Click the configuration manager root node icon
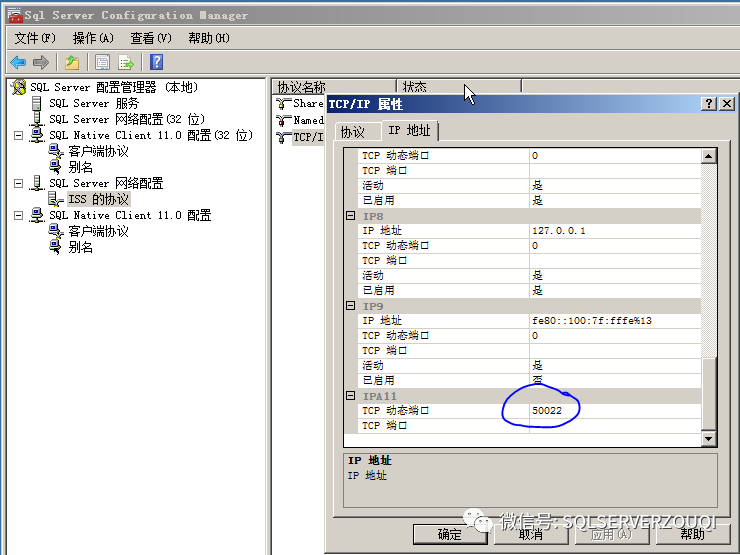The width and height of the screenshot is (740, 555). click(x=18, y=87)
